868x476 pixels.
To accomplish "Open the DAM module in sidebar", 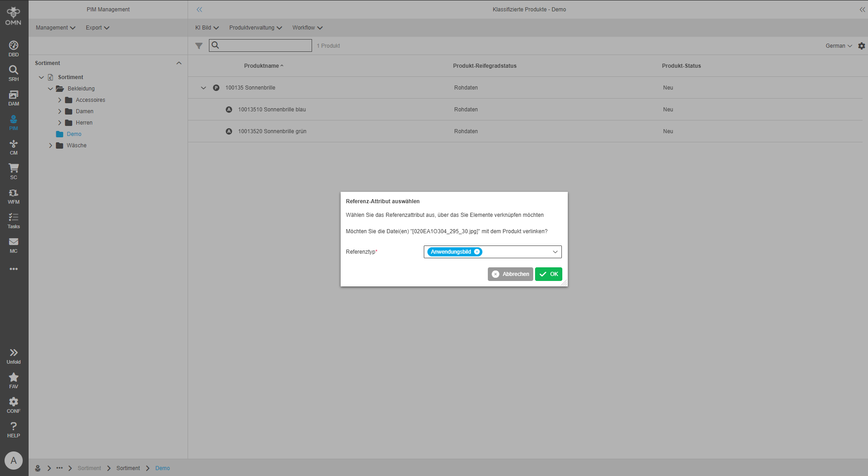I will pyautogui.click(x=14, y=98).
